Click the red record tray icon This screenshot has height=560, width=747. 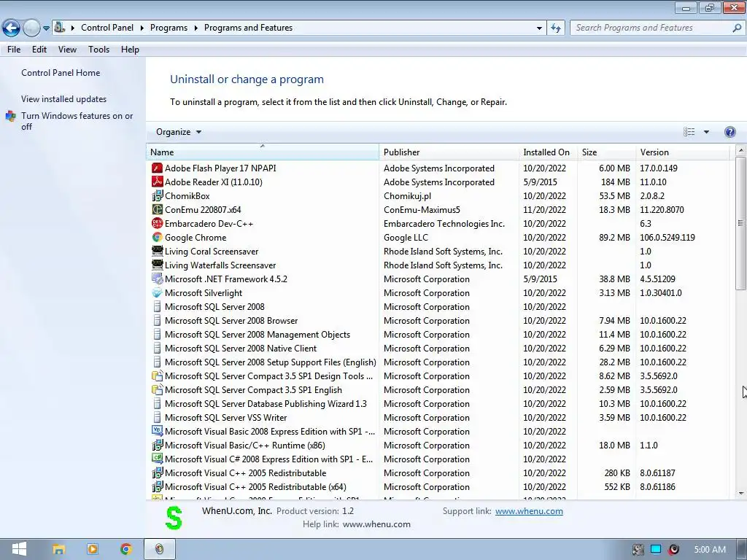pyautogui.click(x=673, y=550)
